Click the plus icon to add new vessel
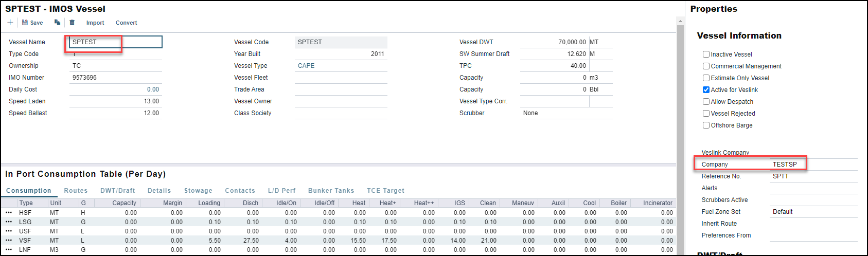Image resolution: width=868 pixels, height=256 pixels. pos(10,23)
